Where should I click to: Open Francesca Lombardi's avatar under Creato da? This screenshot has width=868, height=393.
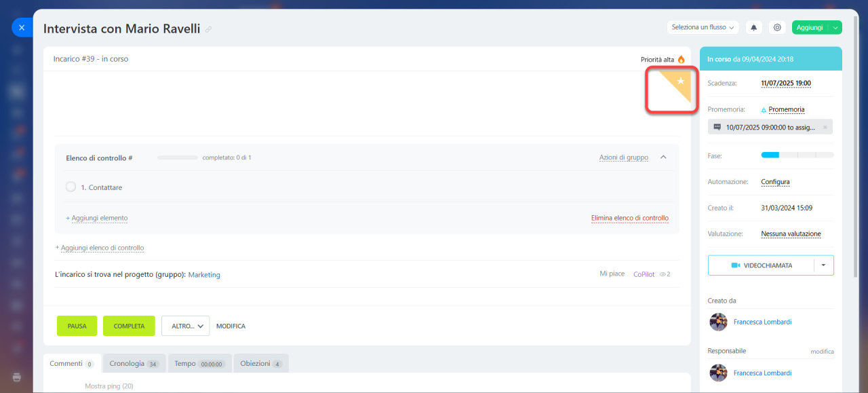718,322
